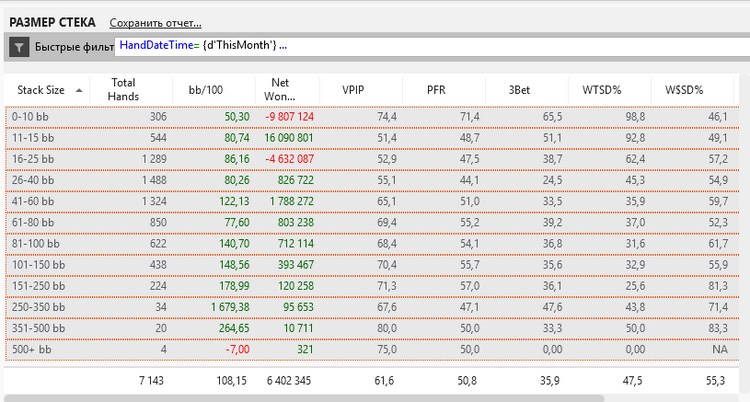Viewport: 750px width, 402px height.
Task: Click the 'РАЗМЕР СТЕКА' report title
Action: [x=53, y=22]
